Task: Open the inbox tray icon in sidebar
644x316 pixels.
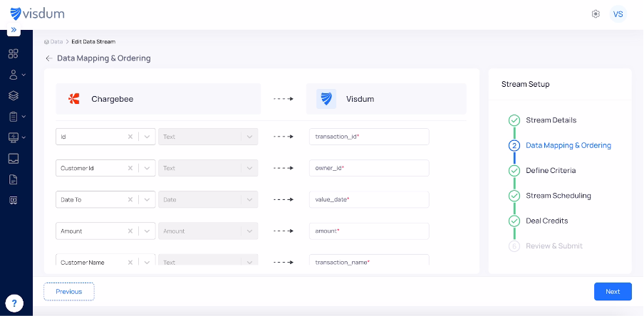Action: pyautogui.click(x=14, y=159)
